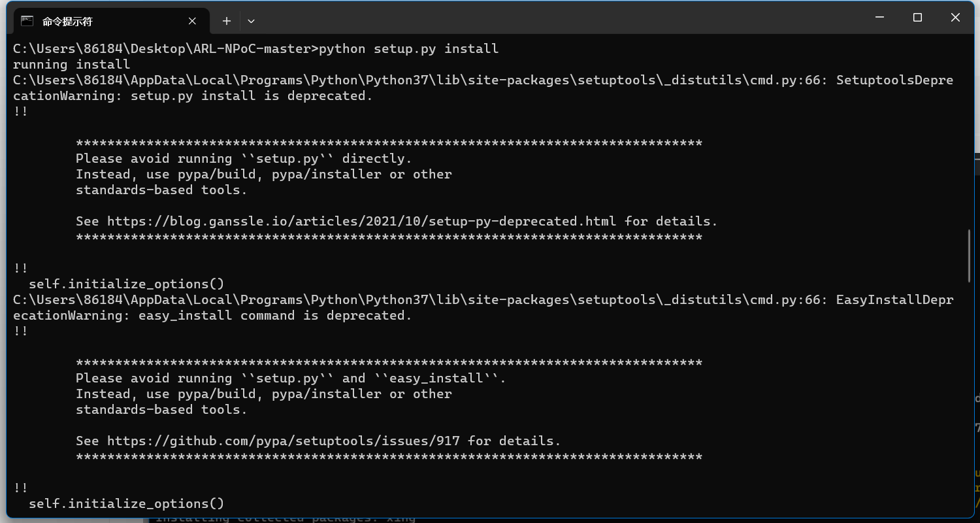Open a new tab with the plus icon
Viewport: 980px width, 523px height.
coord(227,21)
